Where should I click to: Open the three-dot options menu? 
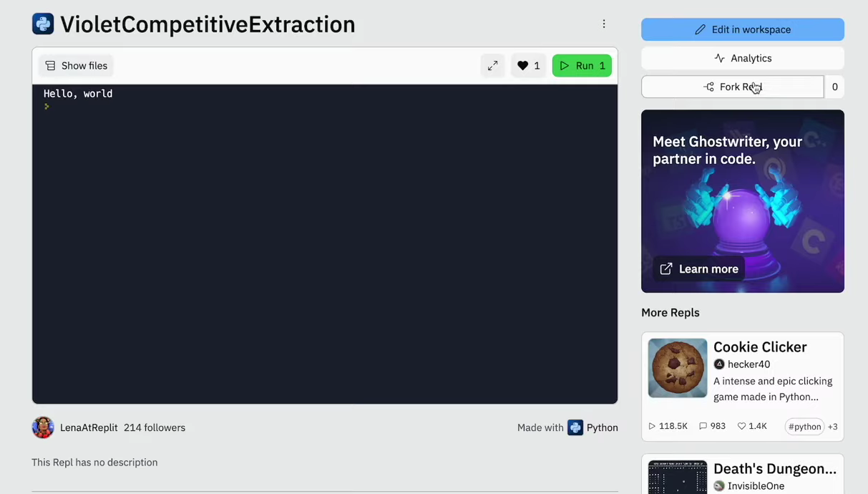pos(604,24)
